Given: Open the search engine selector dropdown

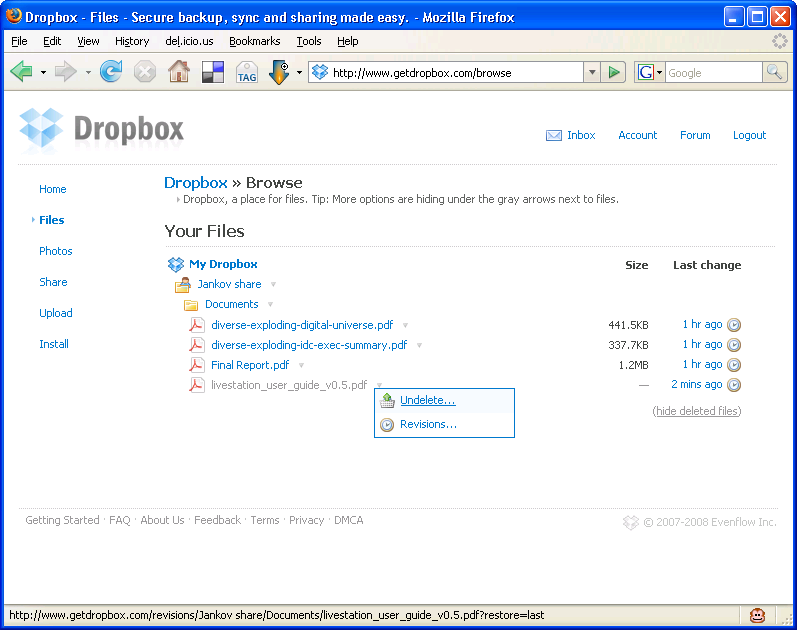Looking at the screenshot, I should pos(659,72).
